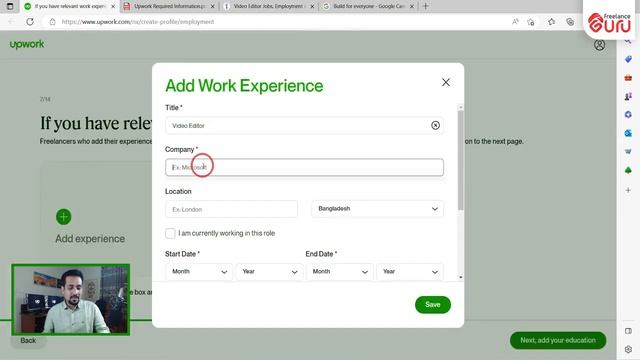The height and width of the screenshot is (360, 640).
Task: Close the Video Editor Jobs tab
Action: click(x=312, y=6)
